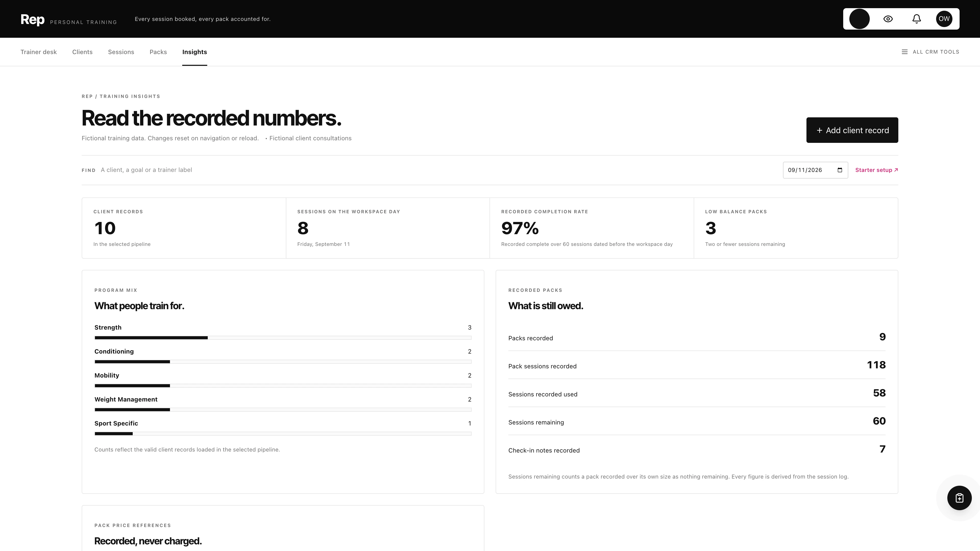Screen dimensions: 980x551
Task: Open the Clients tab
Action: 82,52
